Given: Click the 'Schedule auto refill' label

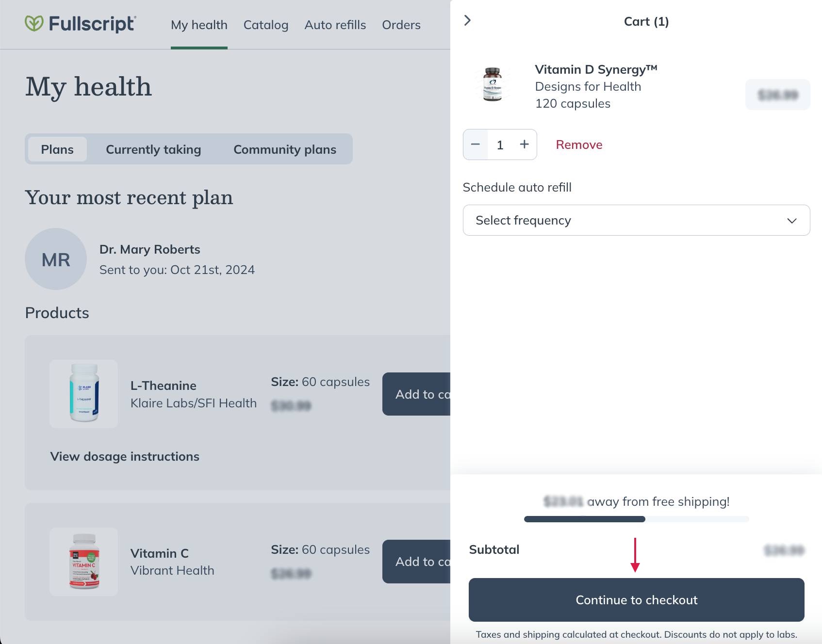Looking at the screenshot, I should 517,187.
